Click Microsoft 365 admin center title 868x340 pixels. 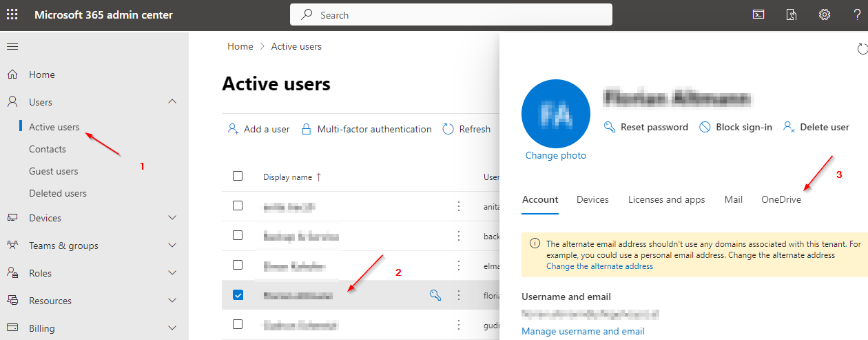[x=104, y=14]
